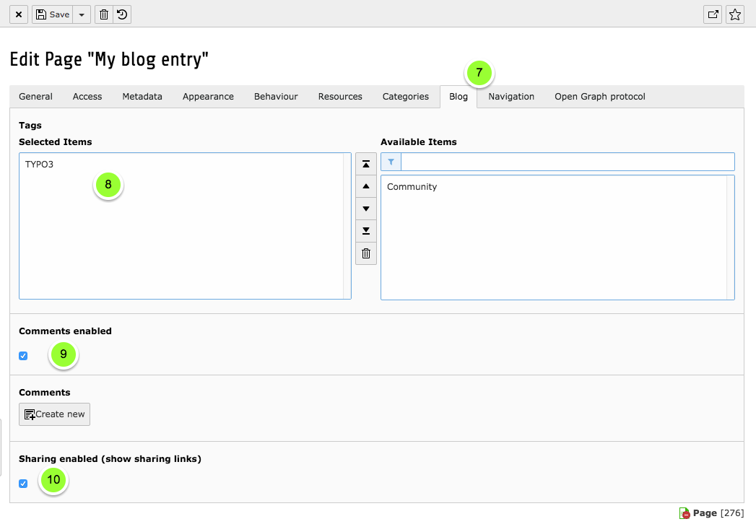Click the filter icon above Available Items
Viewport: 756px width, 532px height.
[x=391, y=162]
